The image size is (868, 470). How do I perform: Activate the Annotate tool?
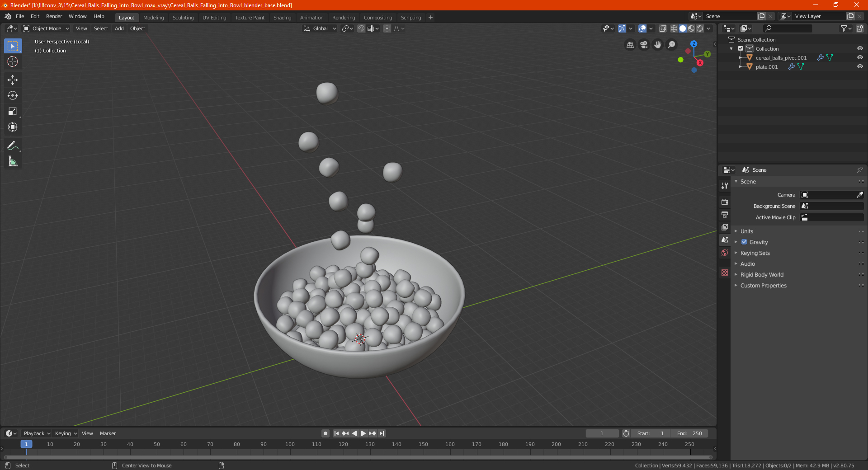[x=13, y=146]
